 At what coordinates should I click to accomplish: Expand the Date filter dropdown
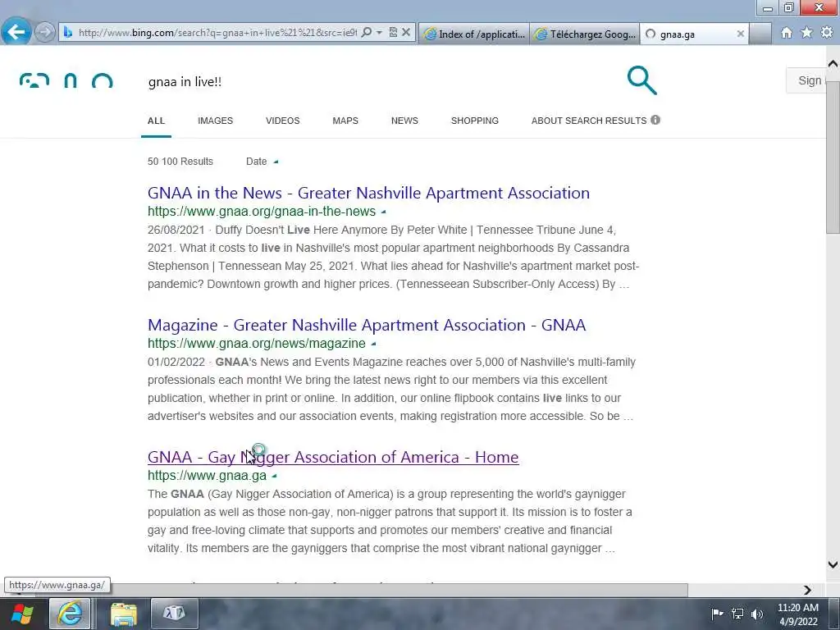262,162
